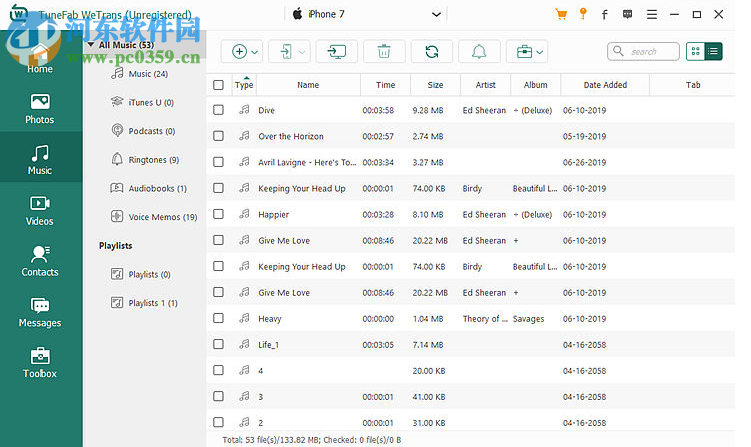Select song name 'Give Me Love' first row
This screenshot has width=751, height=447.
click(x=284, y=241)
